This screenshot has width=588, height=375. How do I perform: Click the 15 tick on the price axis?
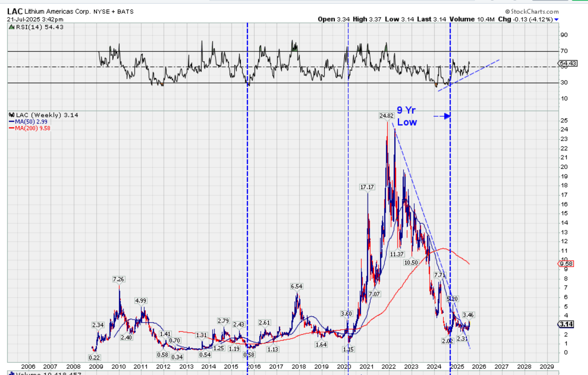[564, 213]
